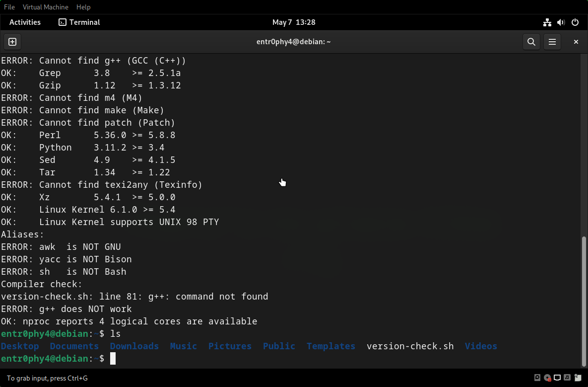
Task: Open the File menu
Action: pyautogui.click(x=9, y=7)
